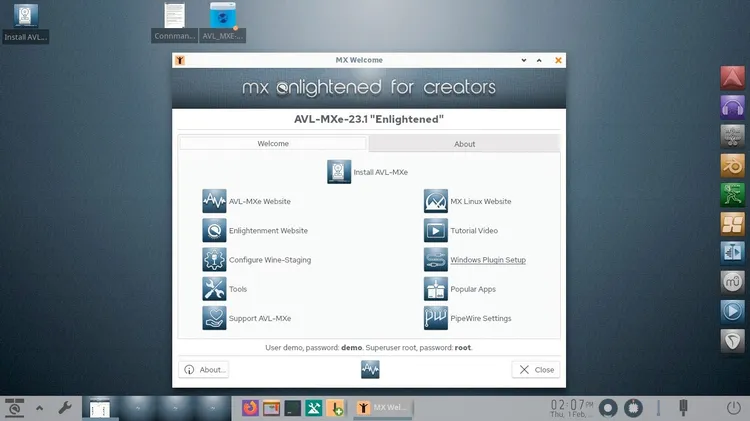The width and height of the screenshot is (750, 421).
Task: Click the 02:07 PM clock in taskbar
Action: pos(572,408)
